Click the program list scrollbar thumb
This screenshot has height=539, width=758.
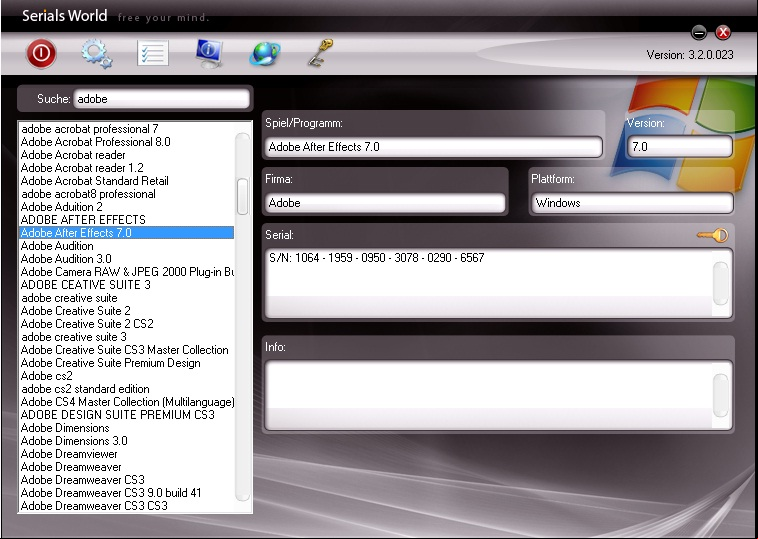(243, 196)
